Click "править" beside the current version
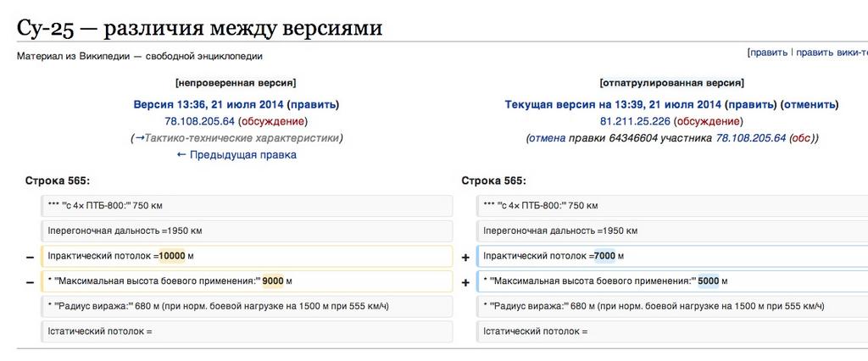The image size is (868, 361). pos(750,105)
